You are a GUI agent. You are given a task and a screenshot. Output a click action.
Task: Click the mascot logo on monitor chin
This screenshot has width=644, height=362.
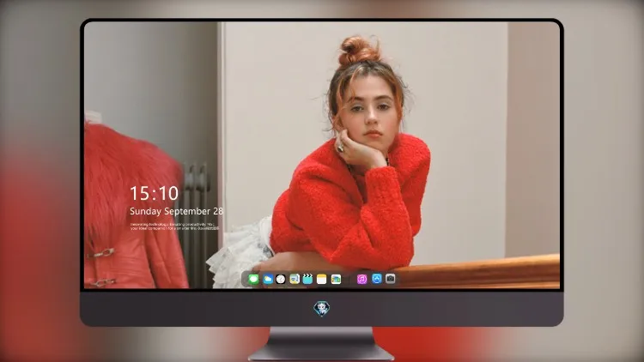tap(322, 308)
